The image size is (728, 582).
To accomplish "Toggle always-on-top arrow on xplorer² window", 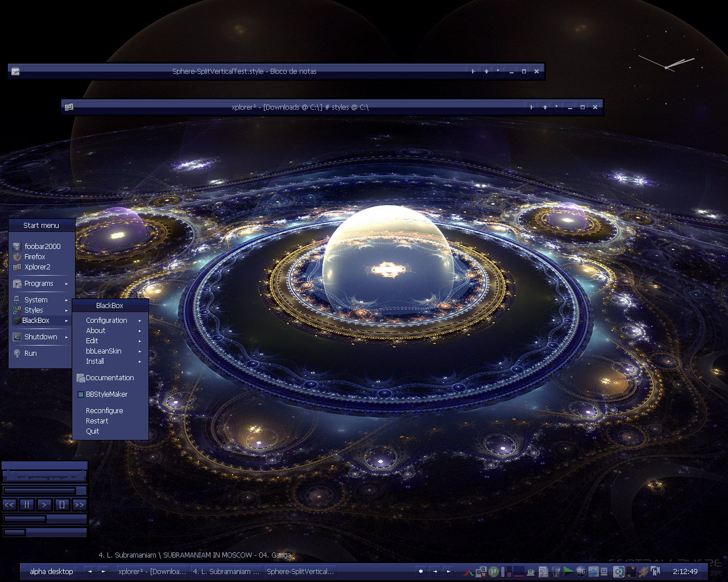I will [545, 107].
